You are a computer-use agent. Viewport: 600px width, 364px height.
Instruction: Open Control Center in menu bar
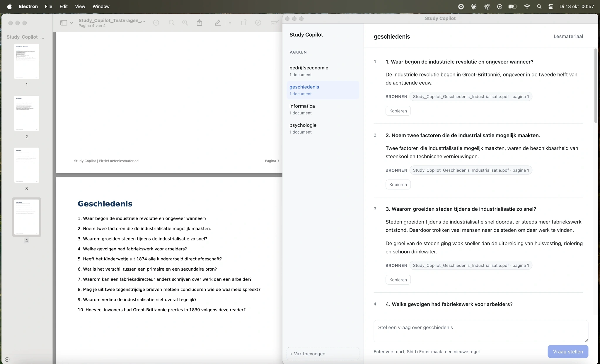[551, 6]
